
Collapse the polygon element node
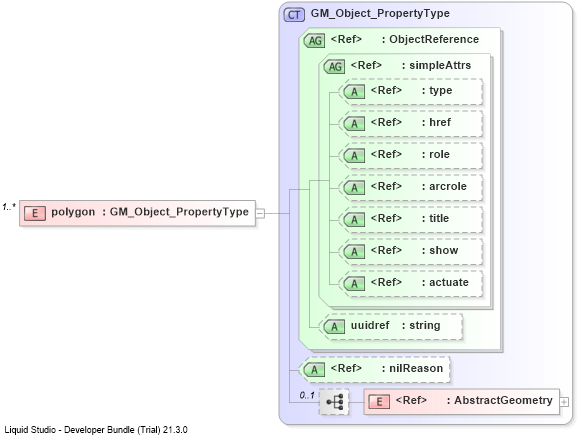point(260,213)
